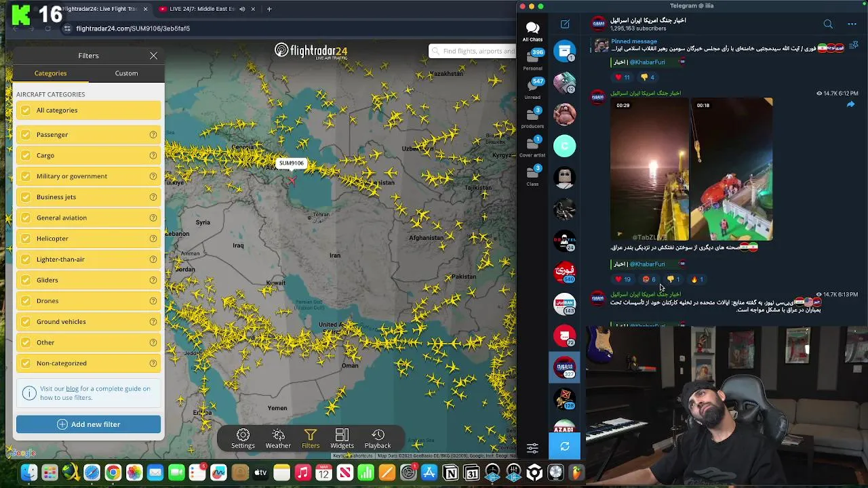The height and width of the screenshot is (488, 868).
Task: Play the 00:29 video thumbnail
Action: [650, 169]
